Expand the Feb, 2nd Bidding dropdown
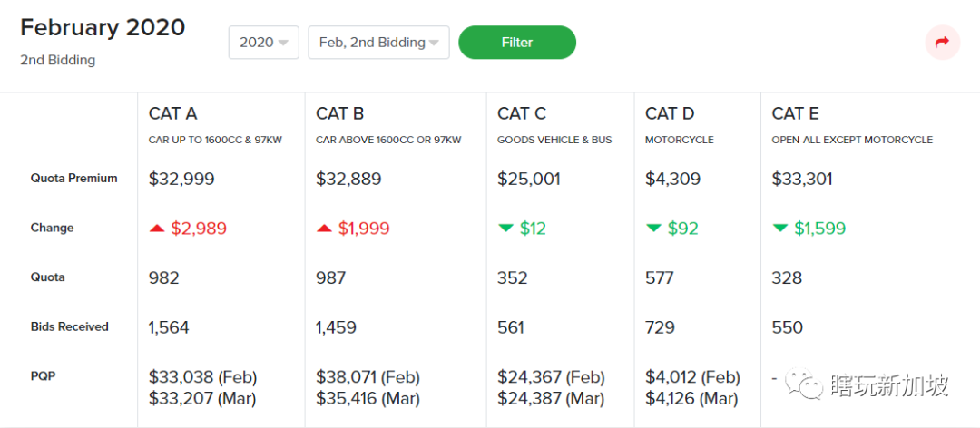The height and width of the screenshot is (428, 980). (x=378, y=43)
